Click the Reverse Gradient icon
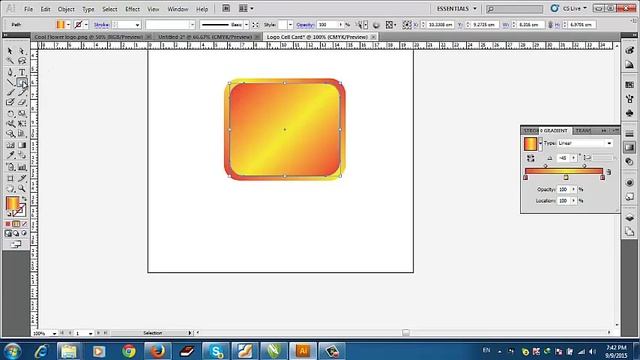 click(x=530, y=158)
